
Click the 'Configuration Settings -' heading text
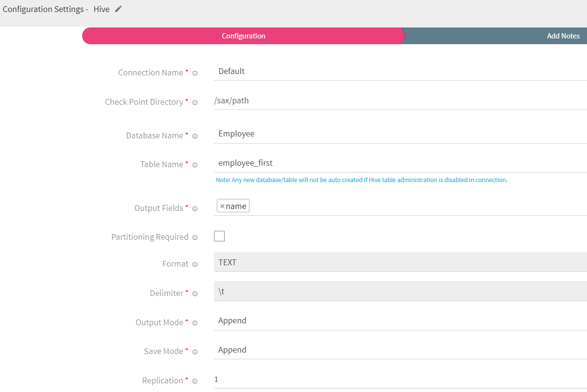[x=45, y=9]
